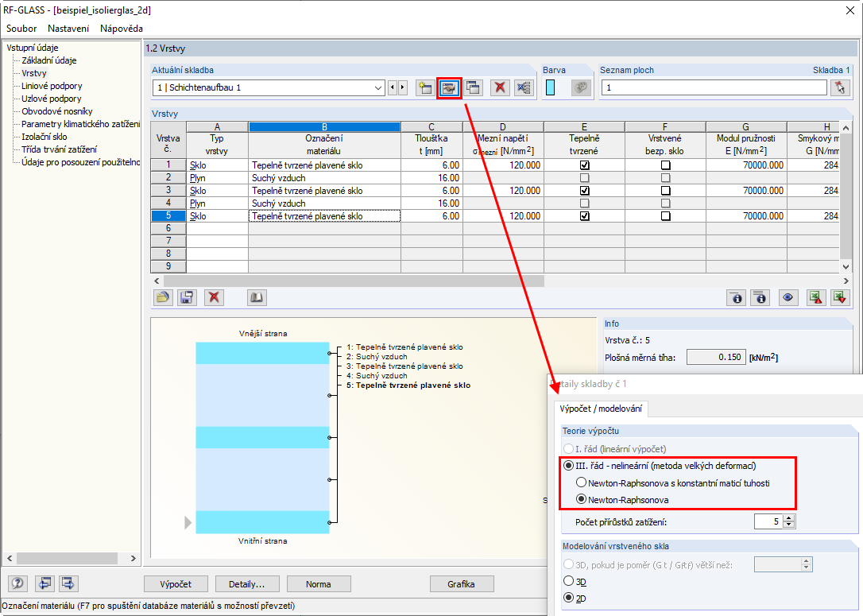Toggle Tepelně tvrzené checkbox for layer 3

tap(585, 191)
